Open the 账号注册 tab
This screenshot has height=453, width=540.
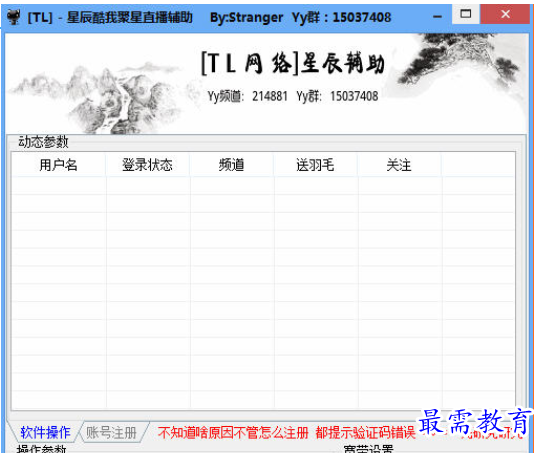tap(111, 432)
